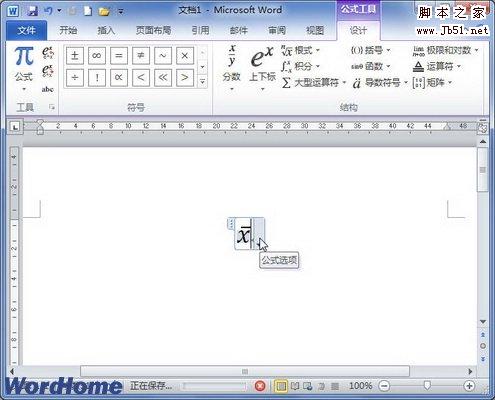Insert the greater-than > symbol
Screen dimensions: 495x400
click(185, 78)
